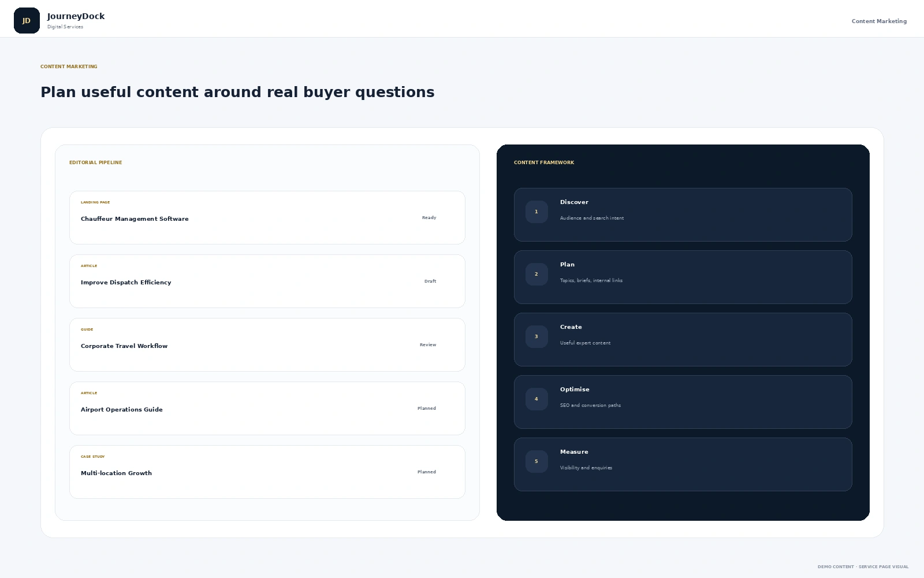Select the Measure framework step title
The height and width of the screenshot is (578, 924).
[574, 452]
